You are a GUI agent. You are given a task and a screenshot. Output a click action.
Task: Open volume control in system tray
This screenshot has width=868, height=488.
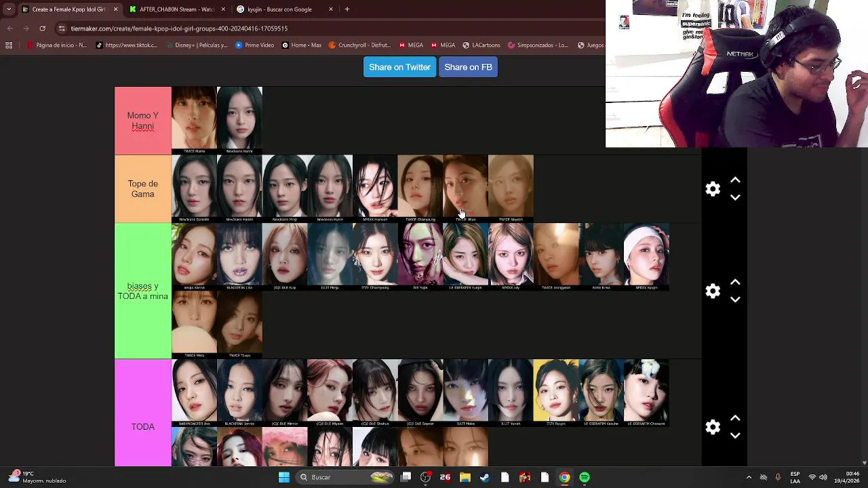[x=823, y=477]
